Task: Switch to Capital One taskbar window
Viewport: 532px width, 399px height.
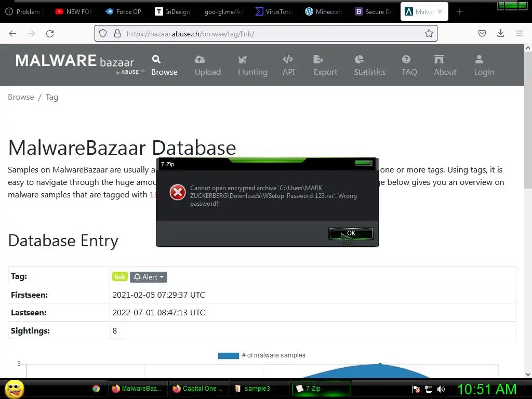Action: (198, 389)
